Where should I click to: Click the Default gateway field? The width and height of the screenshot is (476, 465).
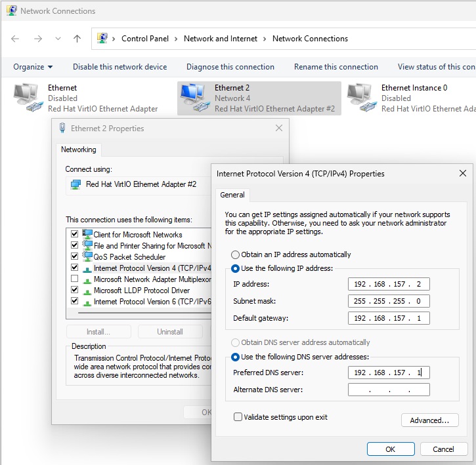pyautogui.click(x=389, y=318)
